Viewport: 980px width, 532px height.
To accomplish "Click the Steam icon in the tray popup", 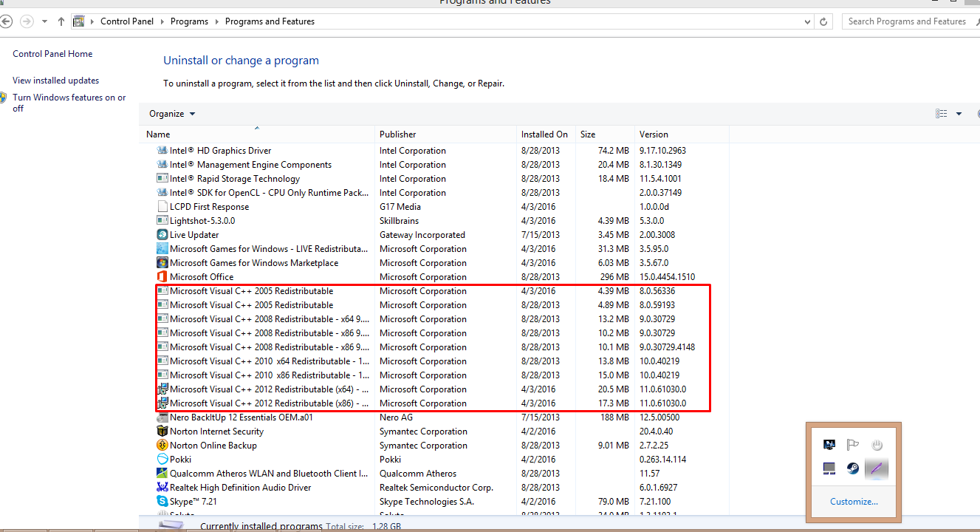I will [852, 468].
